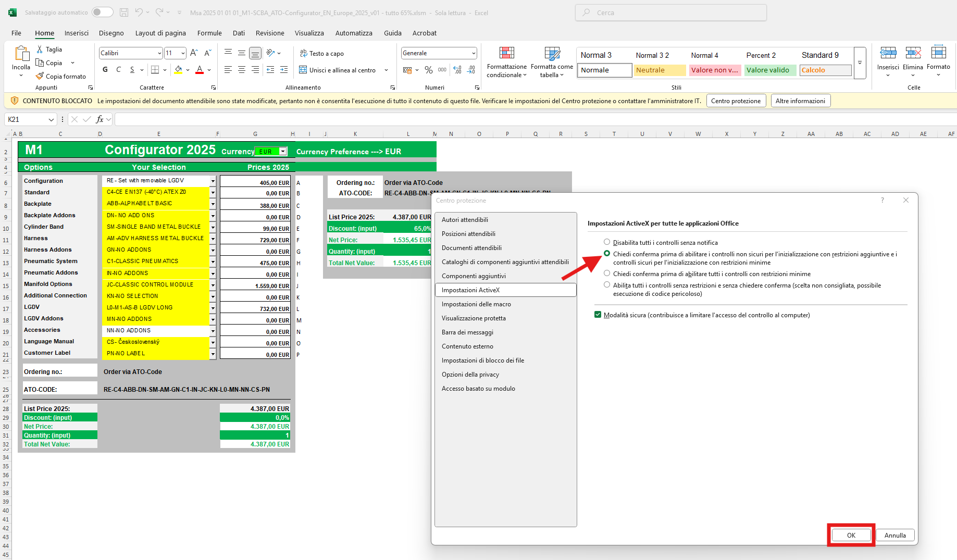This screenshot has width=957, height=560.
Task: Open the font color red A swatch
Action: point(200,70)
